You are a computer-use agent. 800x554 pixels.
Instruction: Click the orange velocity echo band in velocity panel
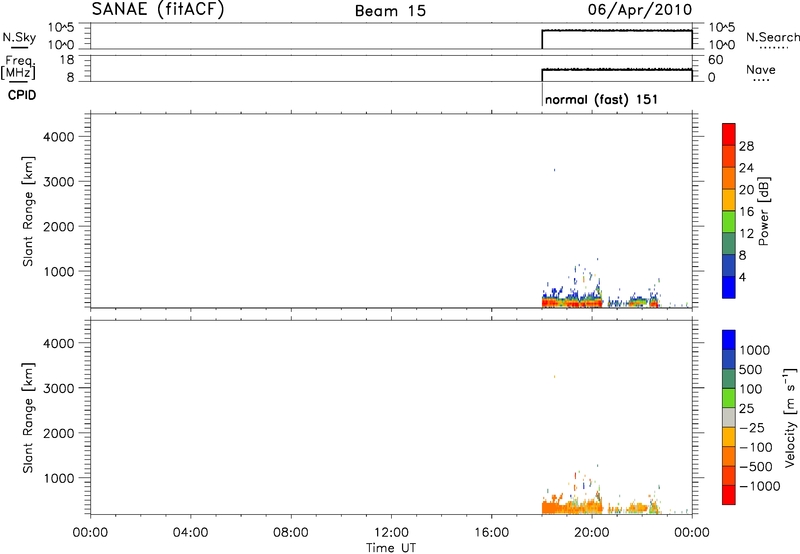coord(571,508)
